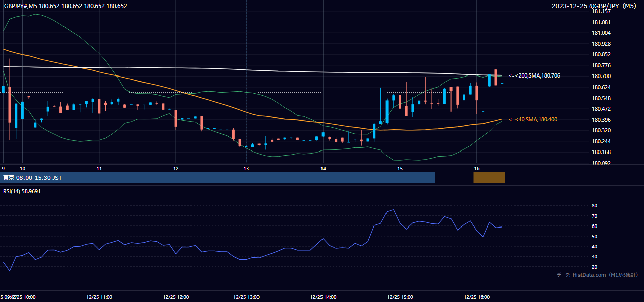This screenshot has height=302, width=644.
Task: Select the 40 SMA 180.400 label
Action: (x=533, y=119)
